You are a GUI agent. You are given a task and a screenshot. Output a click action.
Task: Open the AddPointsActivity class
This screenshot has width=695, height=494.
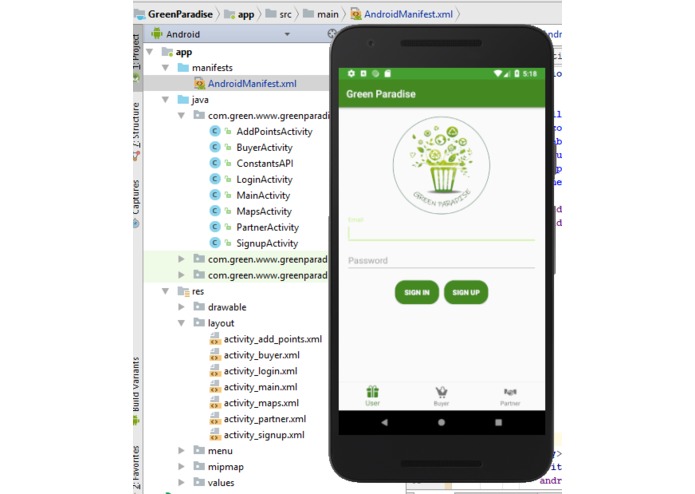[x=274, y=132]
